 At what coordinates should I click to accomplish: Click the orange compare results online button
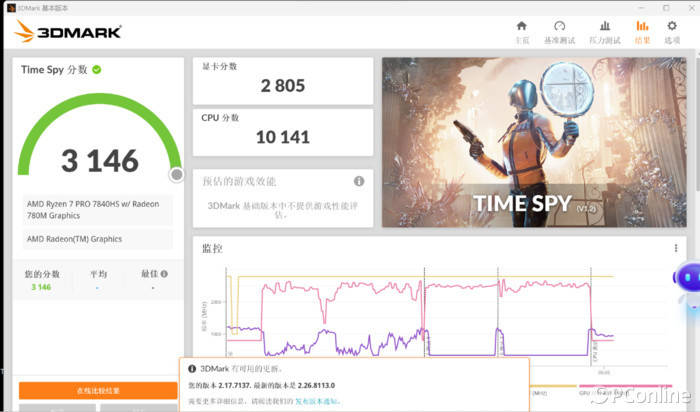click(98, 391)
